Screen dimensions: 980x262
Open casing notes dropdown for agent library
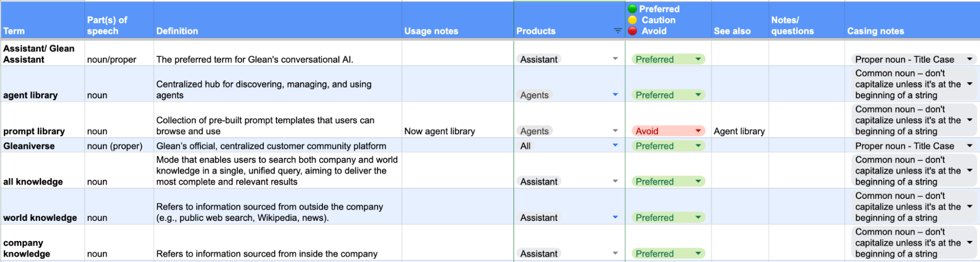pyautogui.click(x=914, y=84)
